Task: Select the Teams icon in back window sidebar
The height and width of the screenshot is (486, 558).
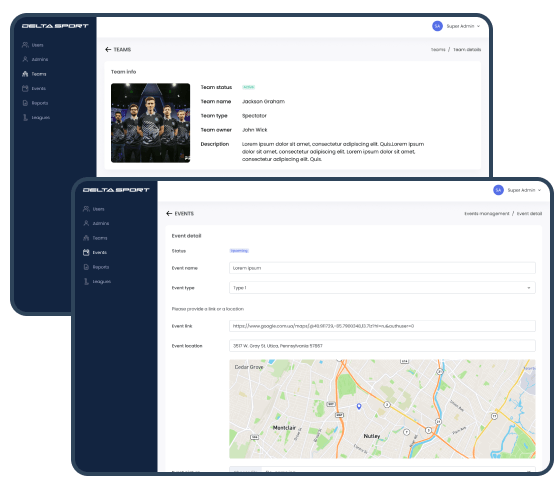Action: 25,74
